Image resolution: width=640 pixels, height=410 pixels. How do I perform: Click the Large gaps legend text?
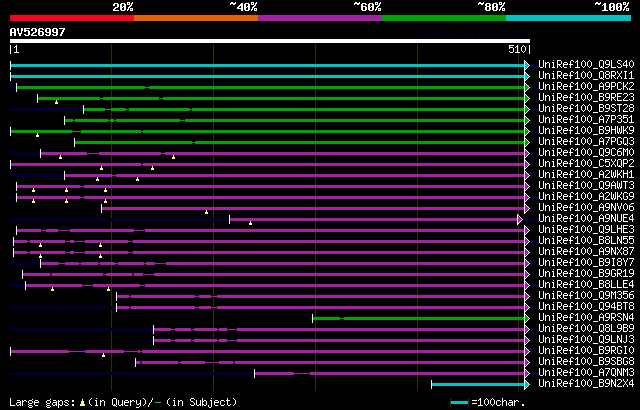pyautogui.click(x=42, y=402)
